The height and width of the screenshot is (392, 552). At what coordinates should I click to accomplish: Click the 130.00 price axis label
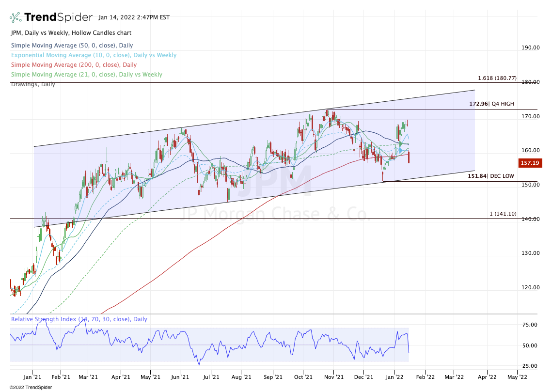531,253
